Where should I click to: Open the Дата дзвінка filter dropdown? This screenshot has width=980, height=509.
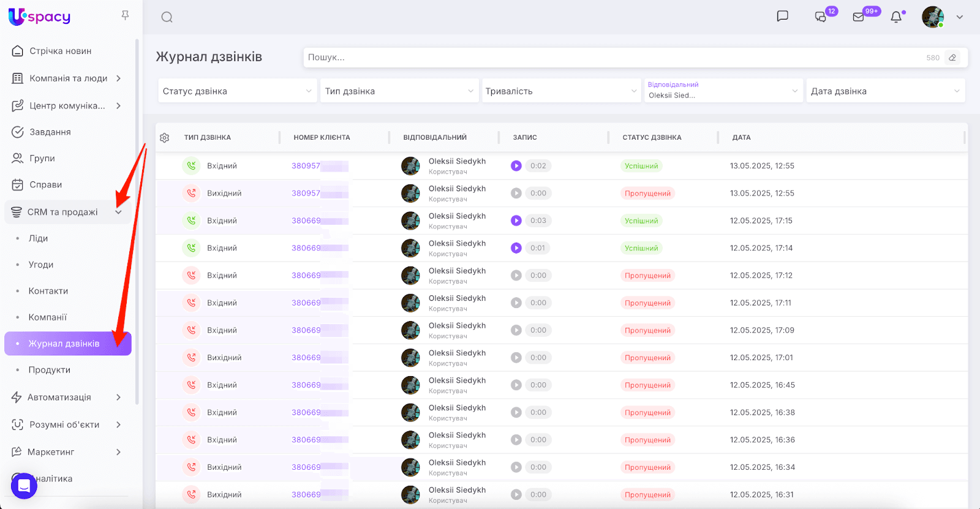(885, 91)
